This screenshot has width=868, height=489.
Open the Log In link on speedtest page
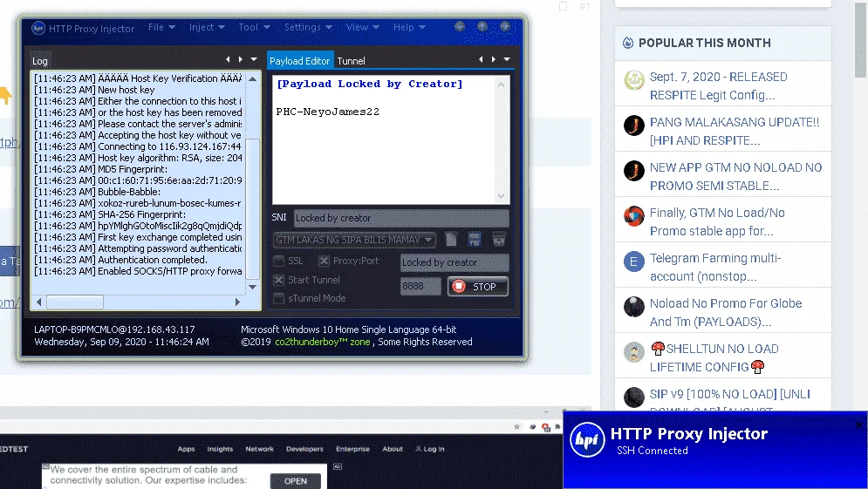[430, 449]
